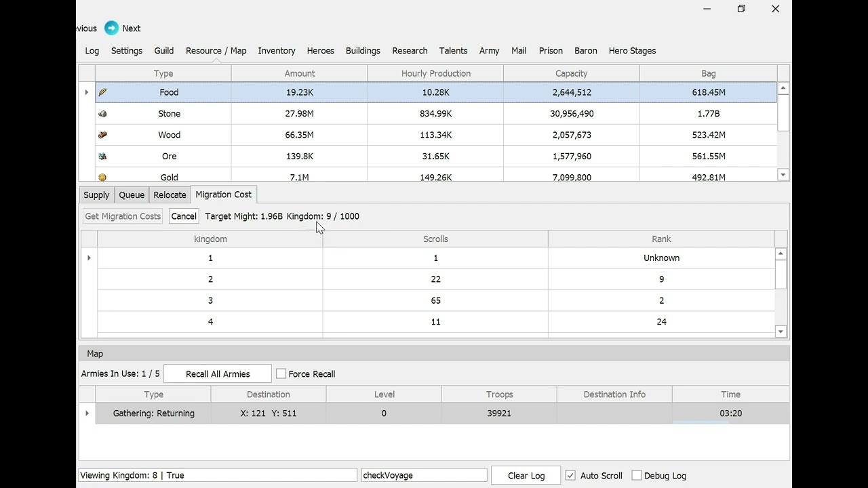Expand the kingdom 1 row arrow
868x488 pixels.
point(89,258)
